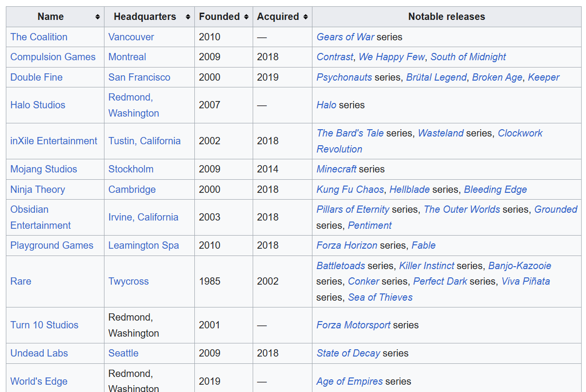
Task: Open the Keeper link
Action: point(544,77)
